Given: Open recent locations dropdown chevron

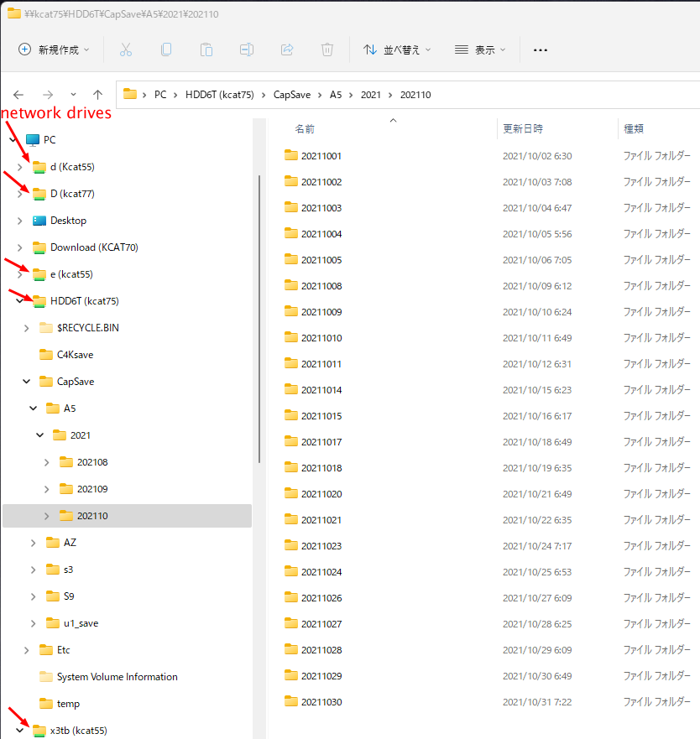Looking at the screenshot, I should coord(73,95).
